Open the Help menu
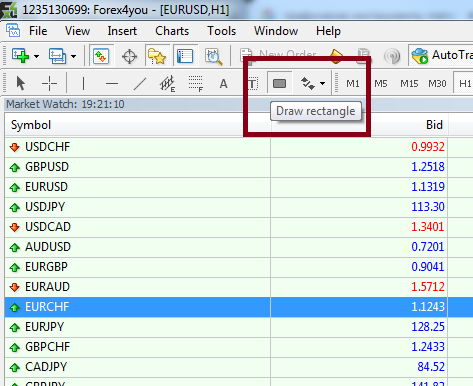This screenshot has height=386, width=473. [x=328, y=31]
